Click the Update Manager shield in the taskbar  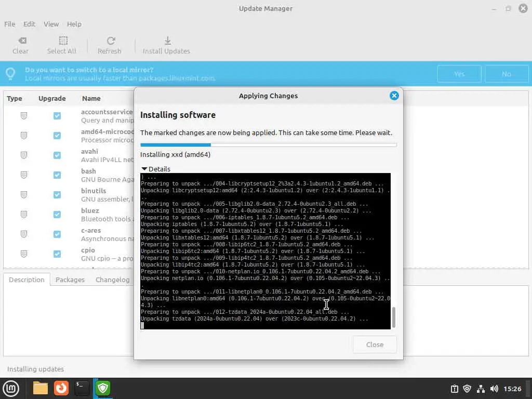pyautogui.click(x=103, y=388)
